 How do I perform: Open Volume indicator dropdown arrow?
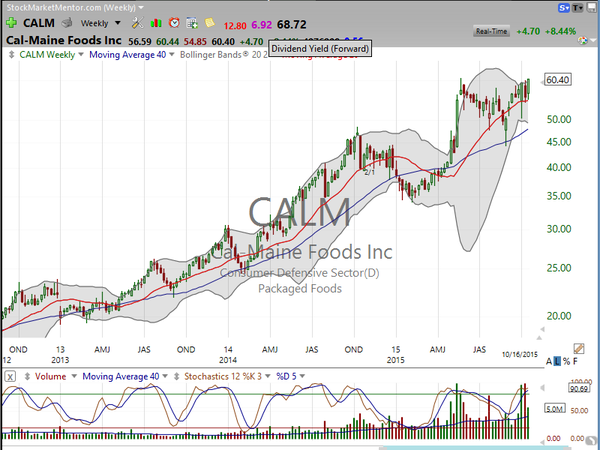pos(74,376)
